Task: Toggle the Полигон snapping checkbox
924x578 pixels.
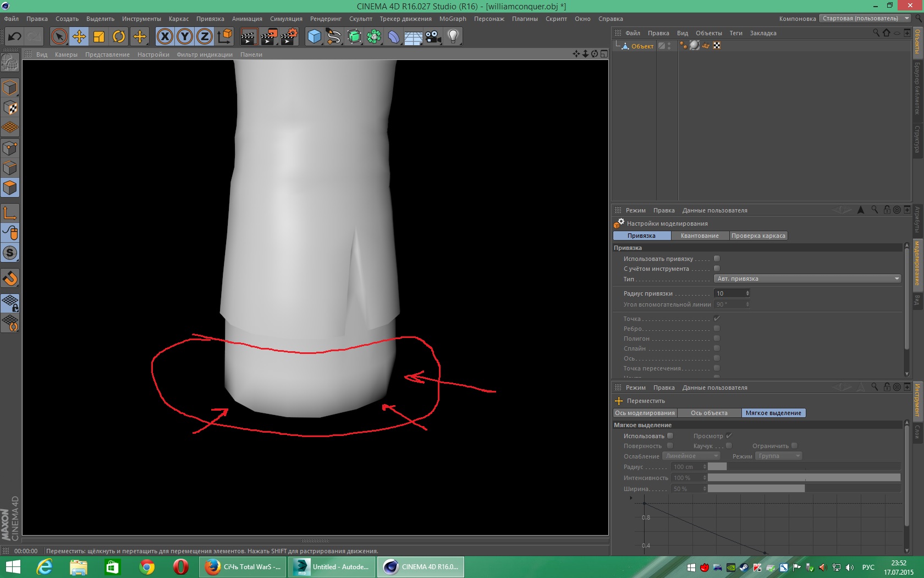Action: [x=717, y=339]
